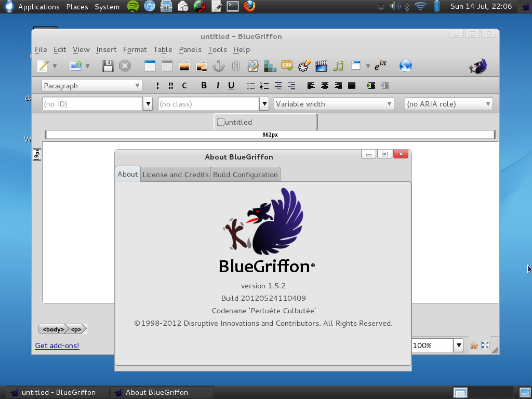
Task: Click the Save document floppy disk icon
Action: [x=108, y=66]
